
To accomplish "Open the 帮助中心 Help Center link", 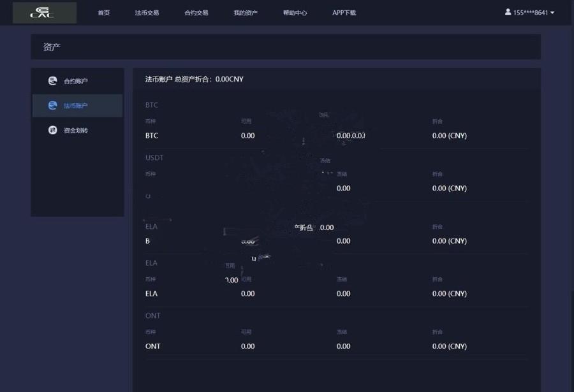I will pos(295,12).
